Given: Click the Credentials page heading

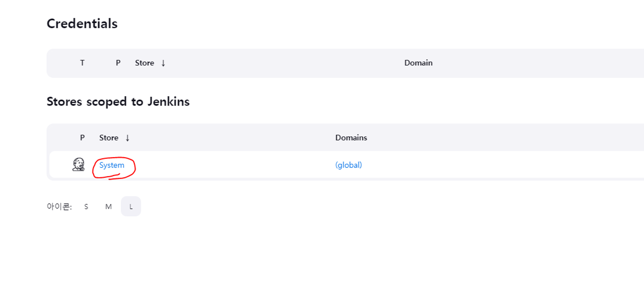Looking at the screenshot, I should point(82,24).
